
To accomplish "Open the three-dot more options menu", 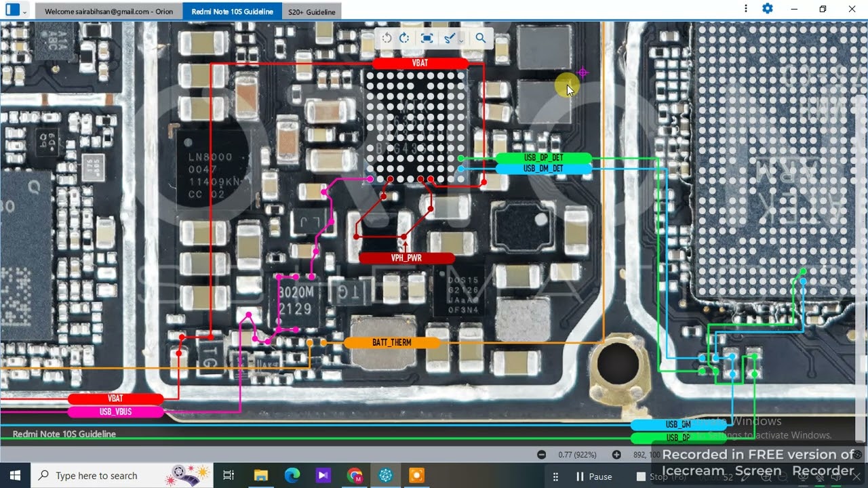I will [x=746, y=9].
